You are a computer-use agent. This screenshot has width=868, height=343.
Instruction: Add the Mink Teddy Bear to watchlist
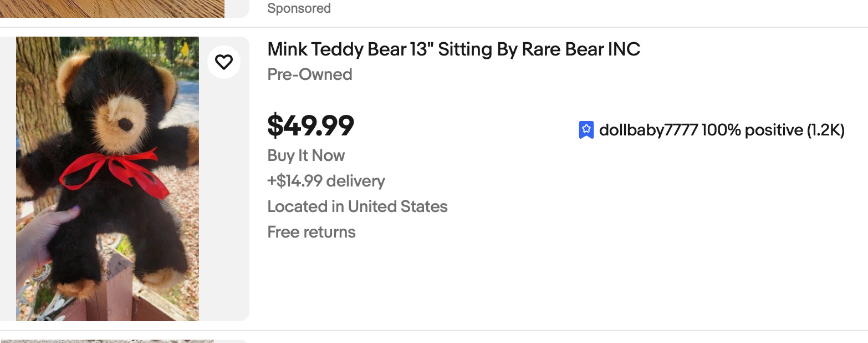[x=224, y=62]
